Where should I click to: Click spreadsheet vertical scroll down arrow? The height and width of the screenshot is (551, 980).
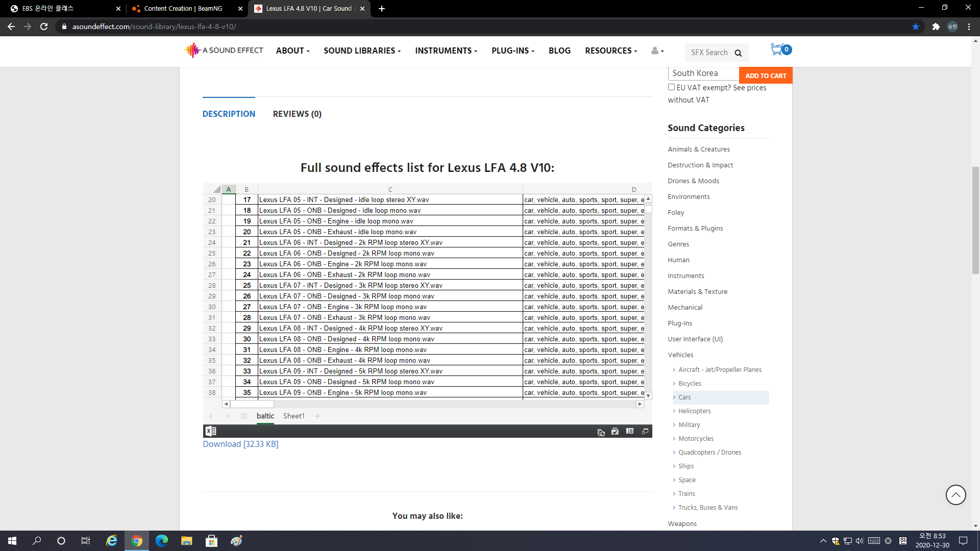tap(648, 396)
